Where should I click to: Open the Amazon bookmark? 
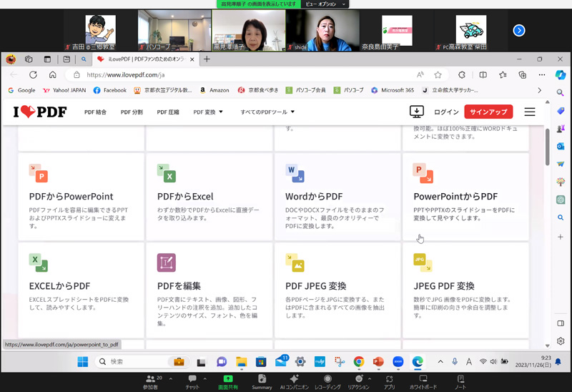(214, 90)
